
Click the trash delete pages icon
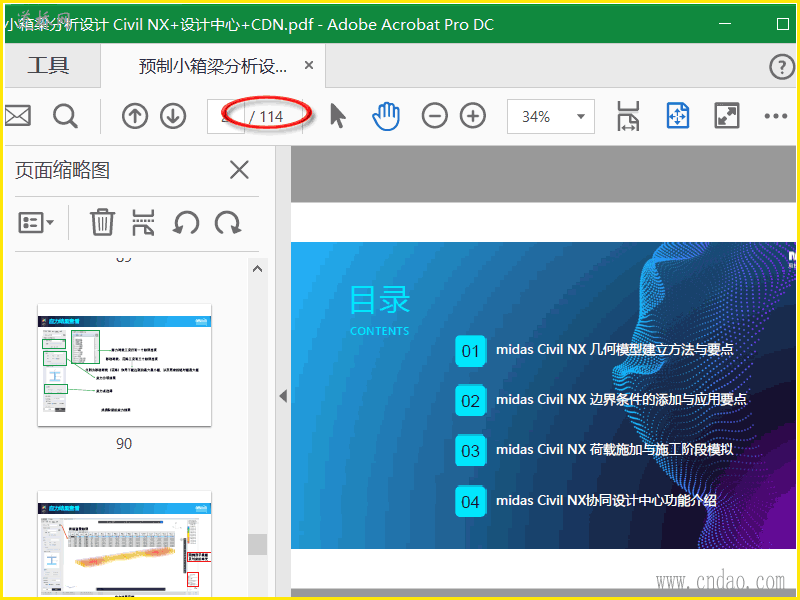[103, 222]
